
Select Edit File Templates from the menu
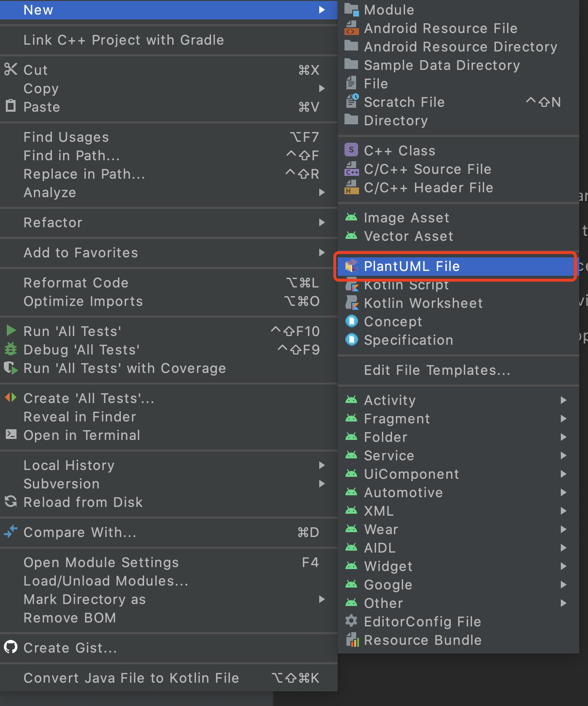click(x=437, y=370)
